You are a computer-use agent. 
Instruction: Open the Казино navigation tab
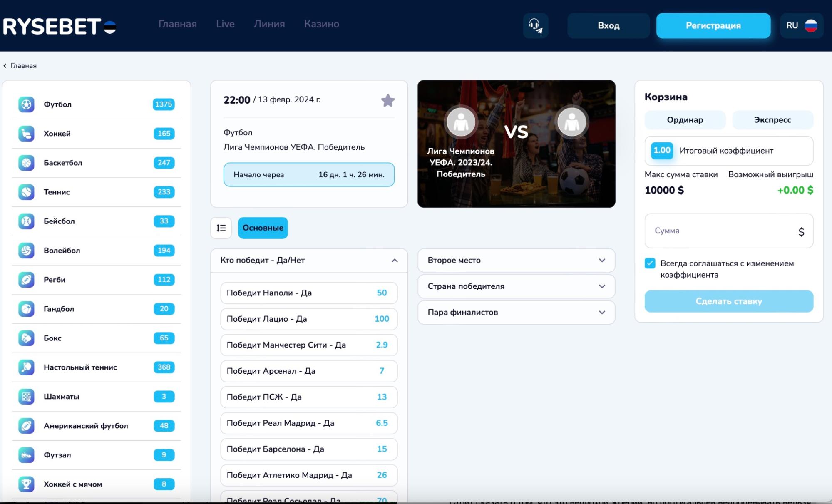pos(322,24)
